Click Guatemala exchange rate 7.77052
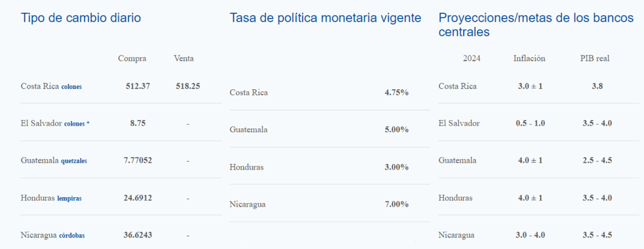Image resolution: width=644 pixels, height=249 pixels. click(x=138, y=161)
